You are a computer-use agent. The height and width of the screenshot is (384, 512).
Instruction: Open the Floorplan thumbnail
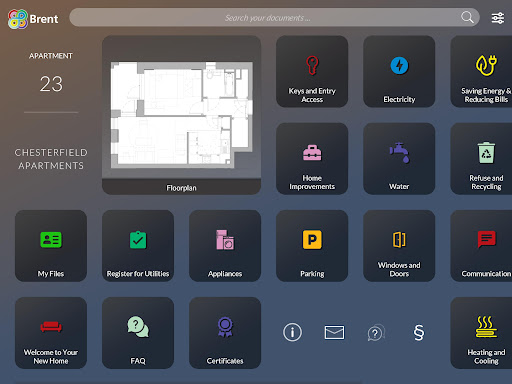181,114
